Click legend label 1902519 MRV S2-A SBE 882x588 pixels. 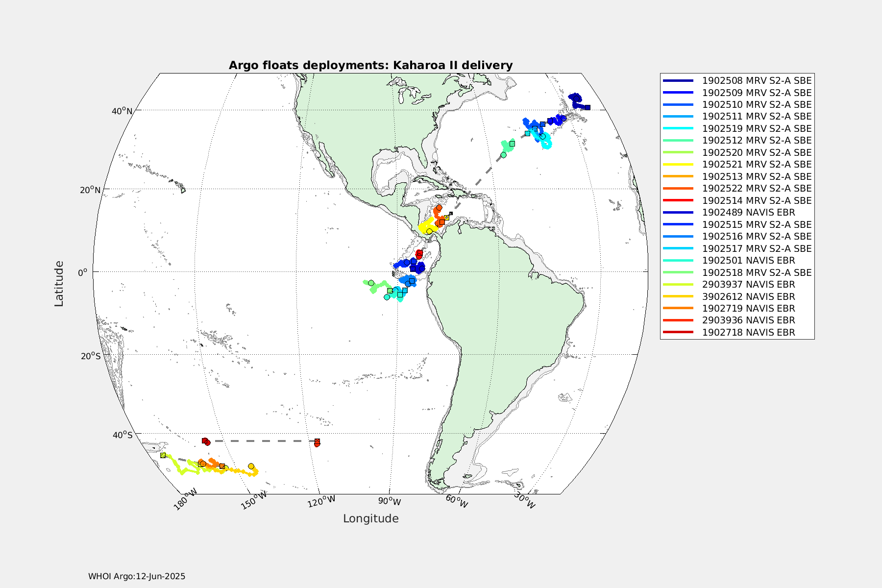pos(757,128)
